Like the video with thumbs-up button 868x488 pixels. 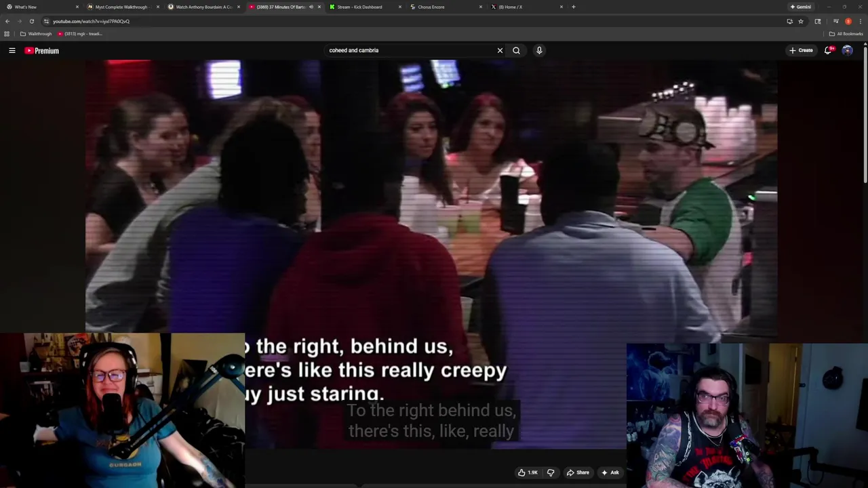(x=528, y=472)
